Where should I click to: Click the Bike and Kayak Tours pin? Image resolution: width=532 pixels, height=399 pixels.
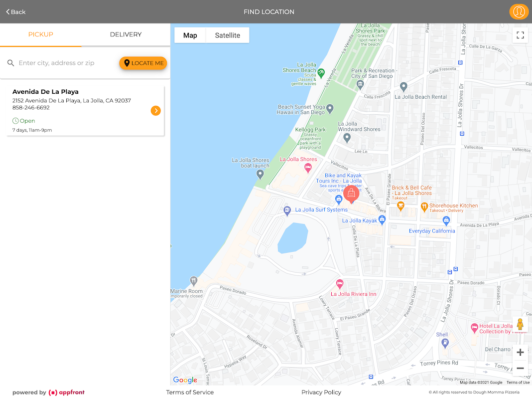tap(338, 199)
